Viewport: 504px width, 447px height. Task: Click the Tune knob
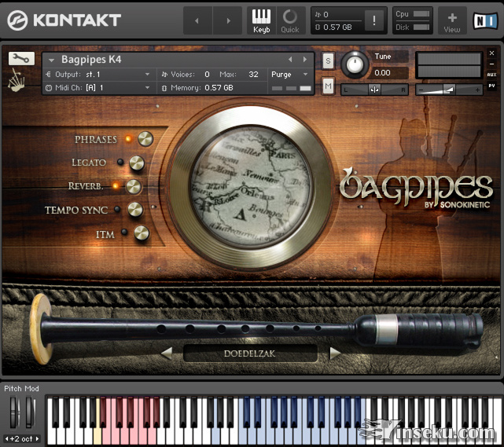355,64
